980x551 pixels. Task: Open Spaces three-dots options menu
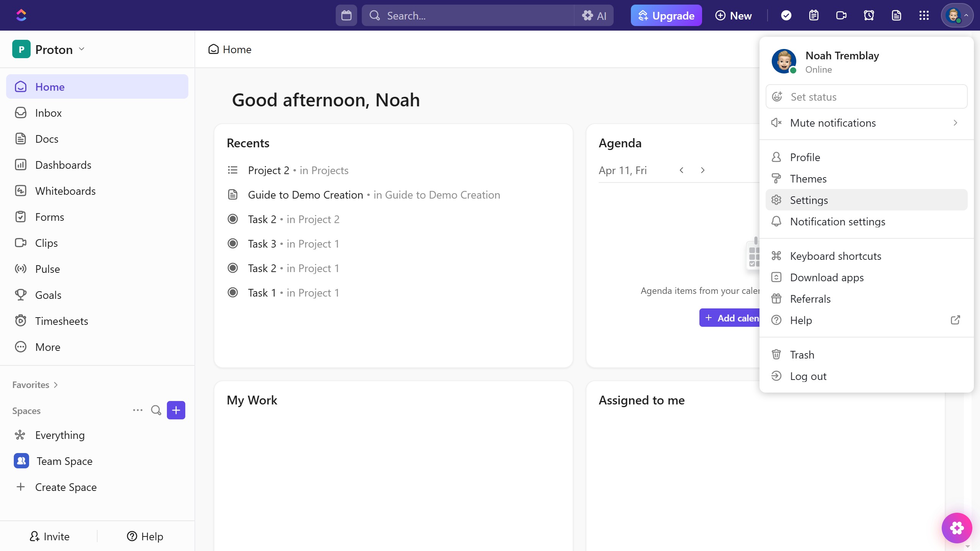click(x=137, y=410)
